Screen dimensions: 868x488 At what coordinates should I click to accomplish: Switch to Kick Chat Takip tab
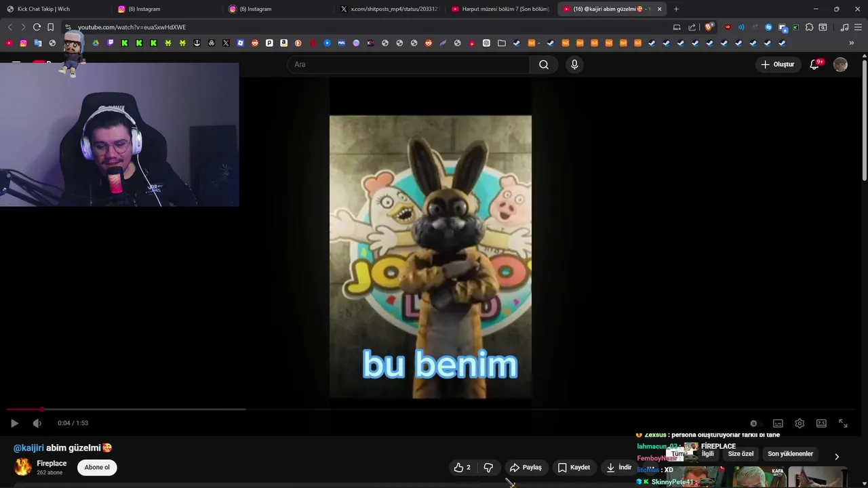tap(54, 9)
